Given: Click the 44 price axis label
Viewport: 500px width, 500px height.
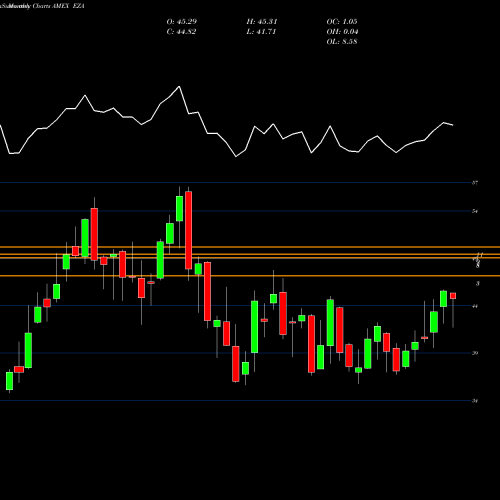Looking at the screenshot, I should tap(475, 306).
